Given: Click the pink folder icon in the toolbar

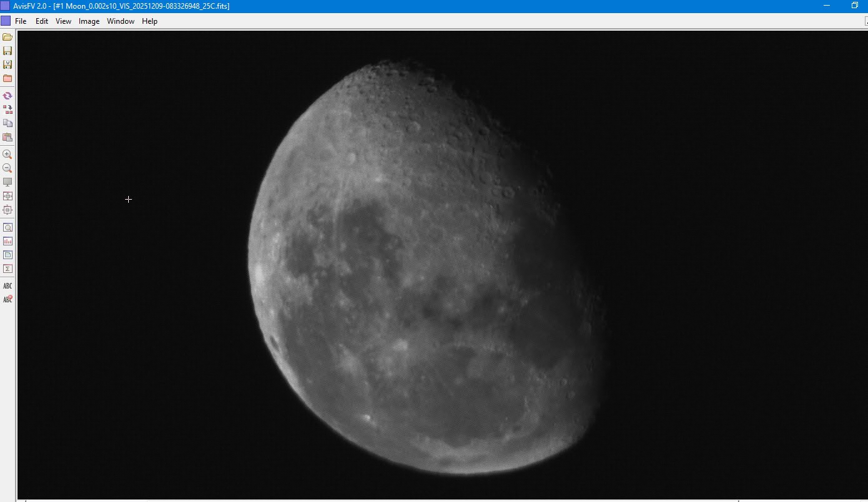Looking at the screenshot, I should coord(8,78).
